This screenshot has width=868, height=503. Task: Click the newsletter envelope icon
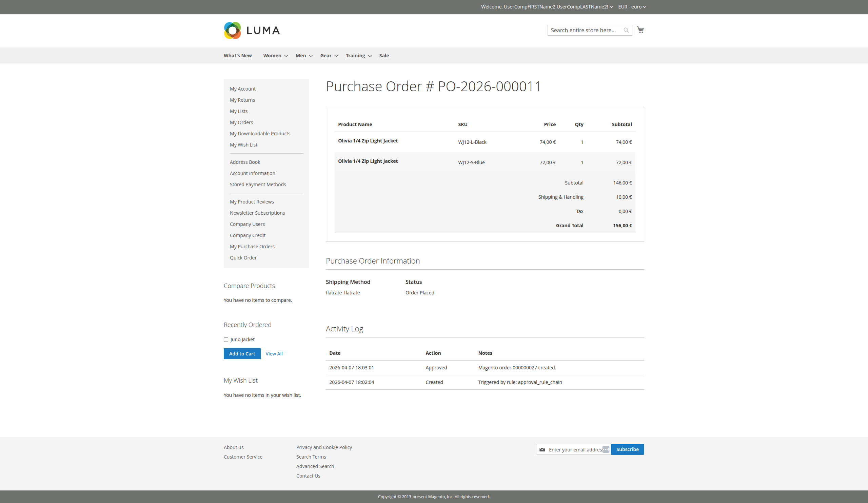pos(542,449)
